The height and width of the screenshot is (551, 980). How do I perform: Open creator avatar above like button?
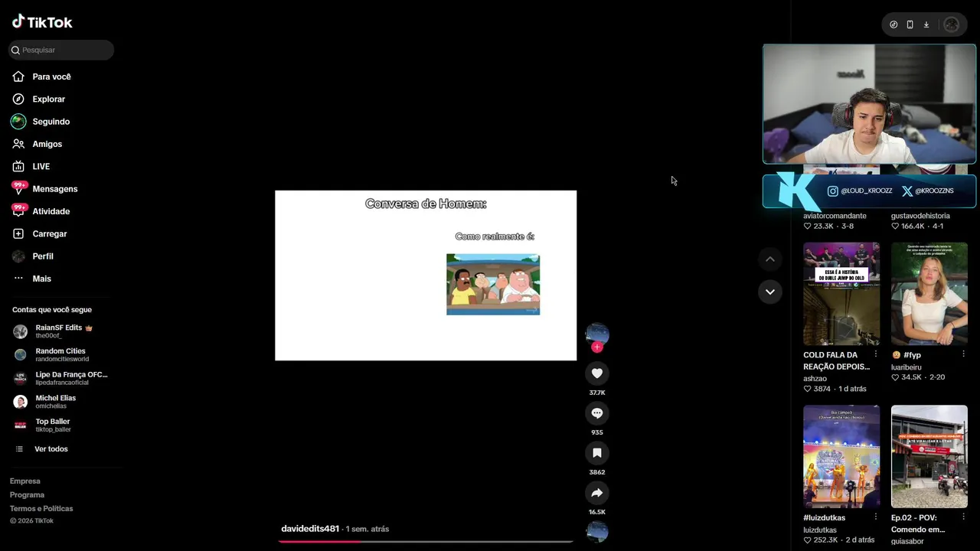(597, 334)
